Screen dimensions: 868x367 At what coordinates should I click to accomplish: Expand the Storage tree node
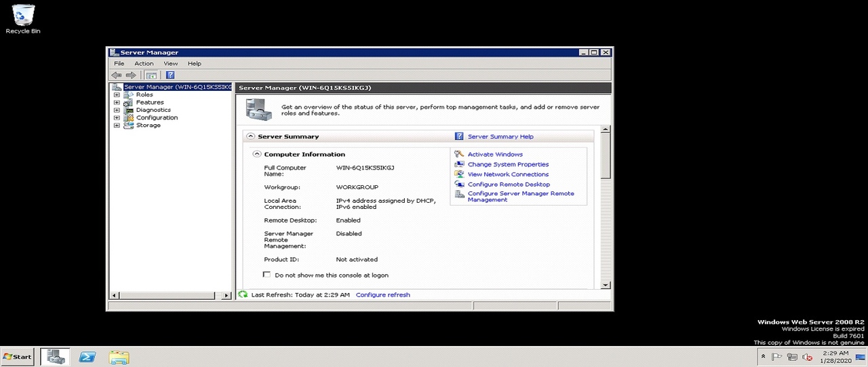click(x=117, y=125)
